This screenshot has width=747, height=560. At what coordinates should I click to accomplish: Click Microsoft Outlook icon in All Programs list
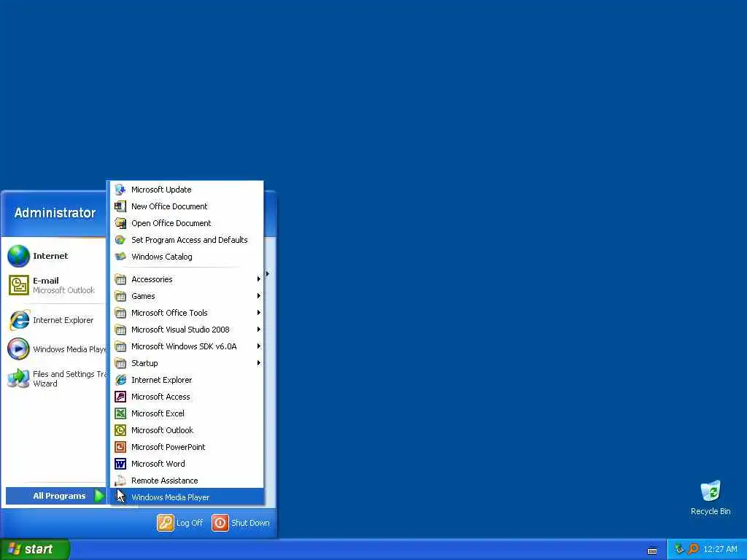120,430
